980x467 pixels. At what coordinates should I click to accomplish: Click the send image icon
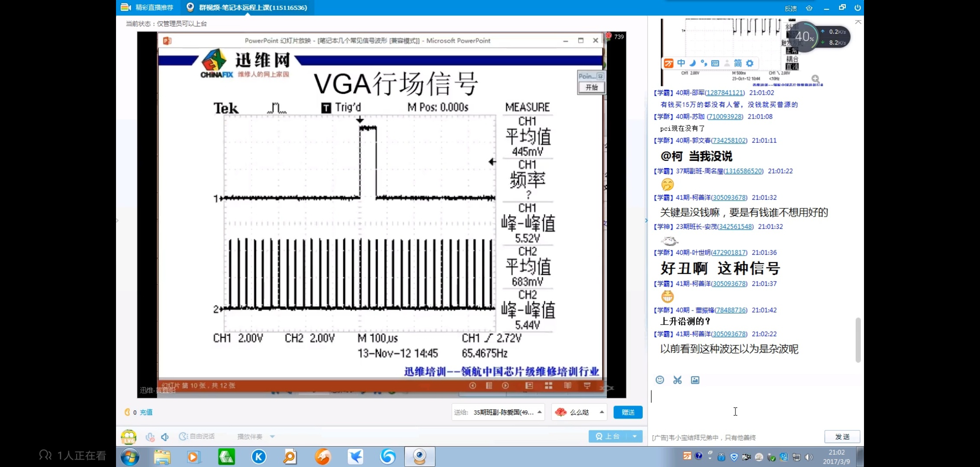tap(695, 380)
